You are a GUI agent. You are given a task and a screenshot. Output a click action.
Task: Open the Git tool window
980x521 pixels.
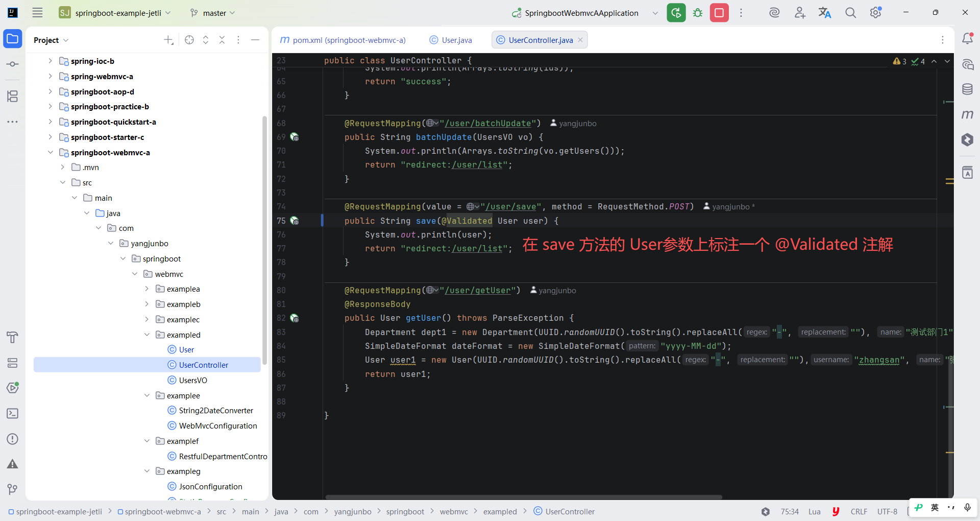(x=13, y=489)
